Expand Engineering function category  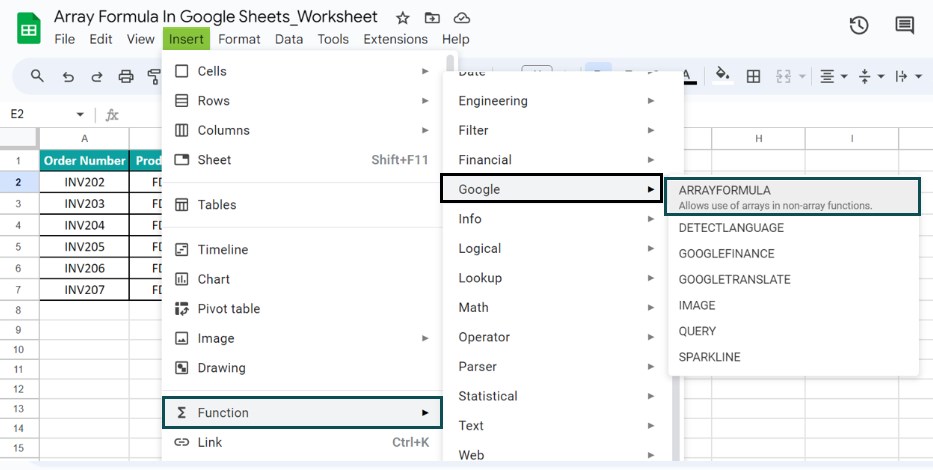click(x=556, y=101)
